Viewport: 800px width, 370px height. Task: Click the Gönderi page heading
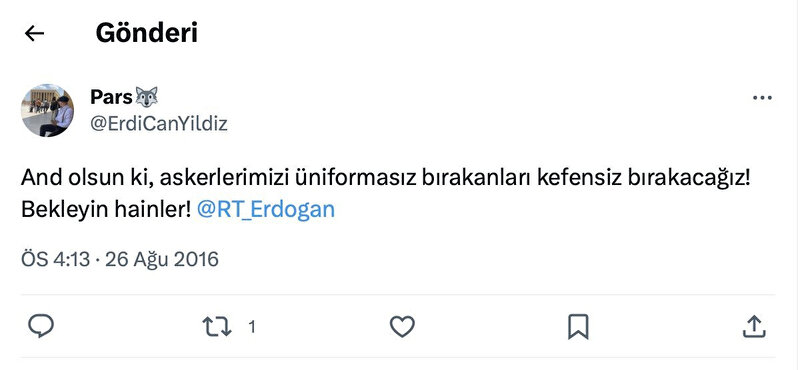point(146,33)
